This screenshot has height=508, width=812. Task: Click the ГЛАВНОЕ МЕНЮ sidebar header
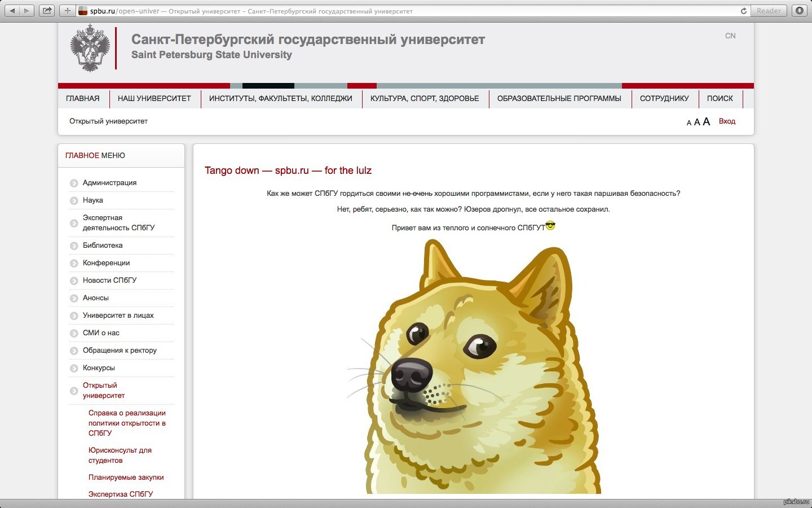95,155
